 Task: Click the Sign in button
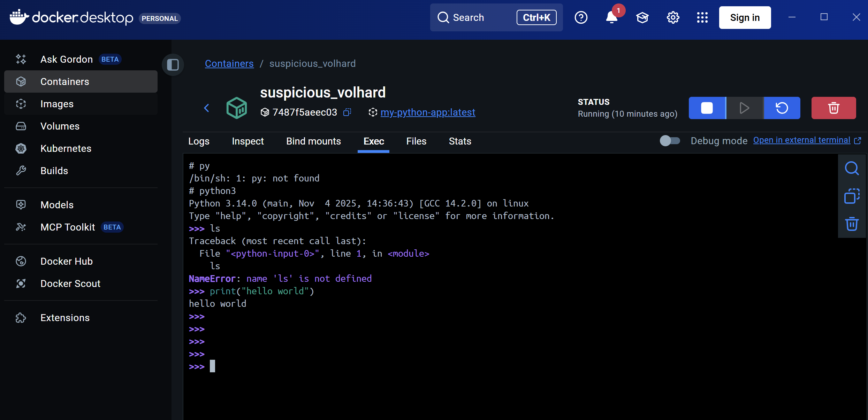745,17
